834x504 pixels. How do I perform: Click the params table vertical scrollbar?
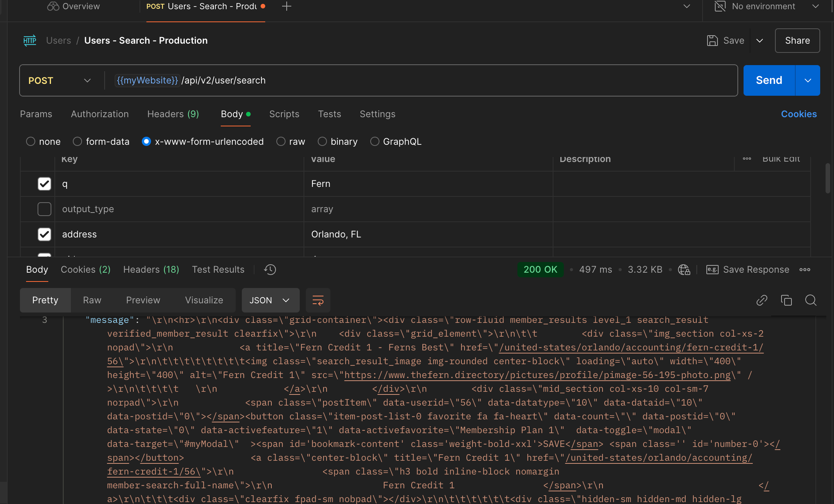(x=827, y=178)
